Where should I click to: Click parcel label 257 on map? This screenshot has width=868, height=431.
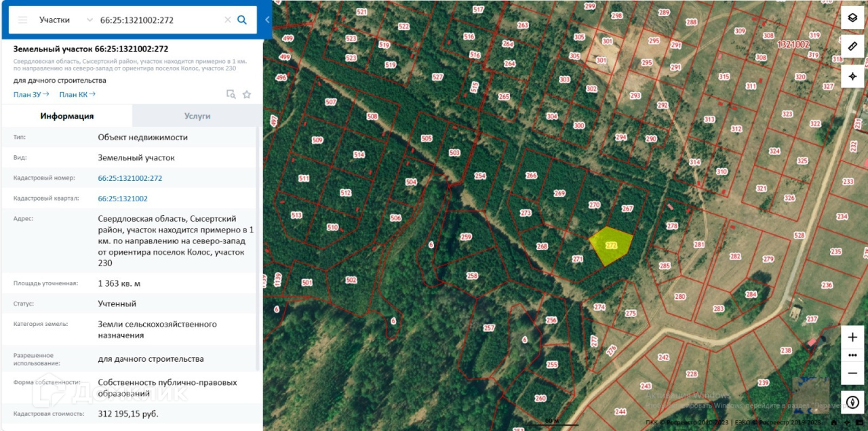click(488, 328)
